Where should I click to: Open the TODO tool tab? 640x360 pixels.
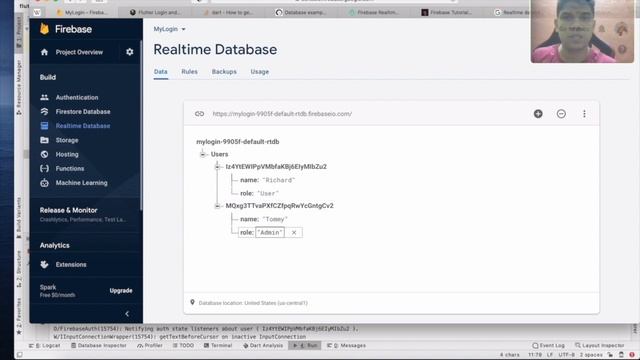click(183, 345)
